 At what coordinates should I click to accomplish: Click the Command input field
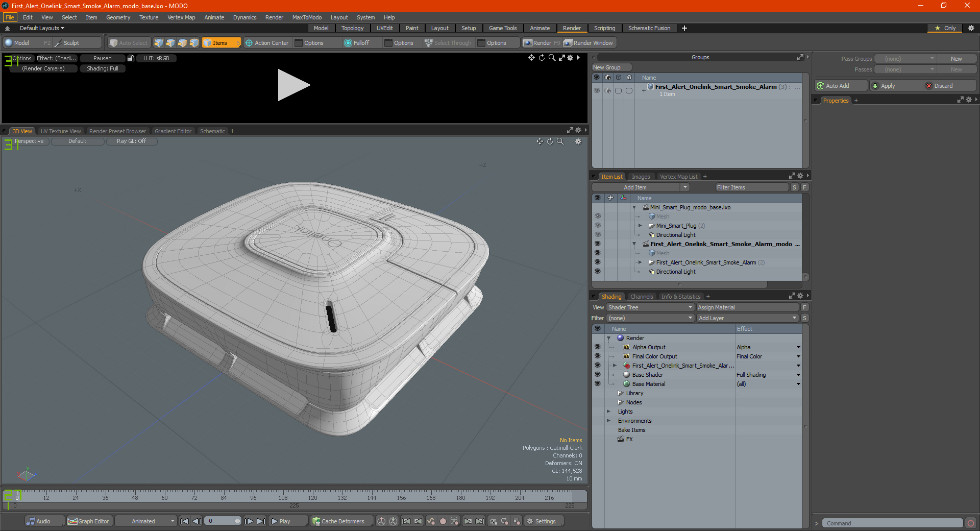point(892,523)
